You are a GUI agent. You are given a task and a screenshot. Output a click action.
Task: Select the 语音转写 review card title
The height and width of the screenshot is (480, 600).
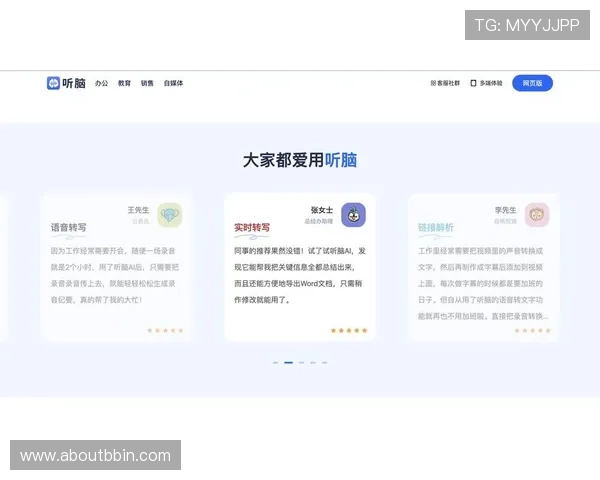coord(68,227)
